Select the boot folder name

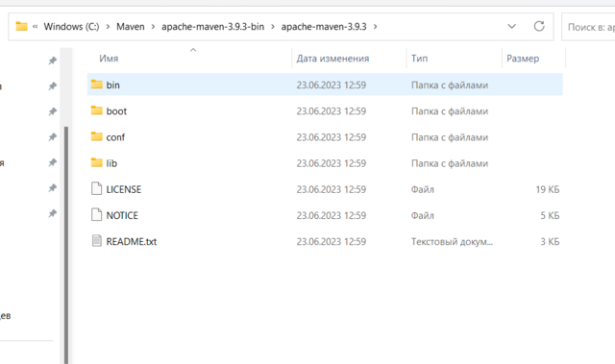116,111
